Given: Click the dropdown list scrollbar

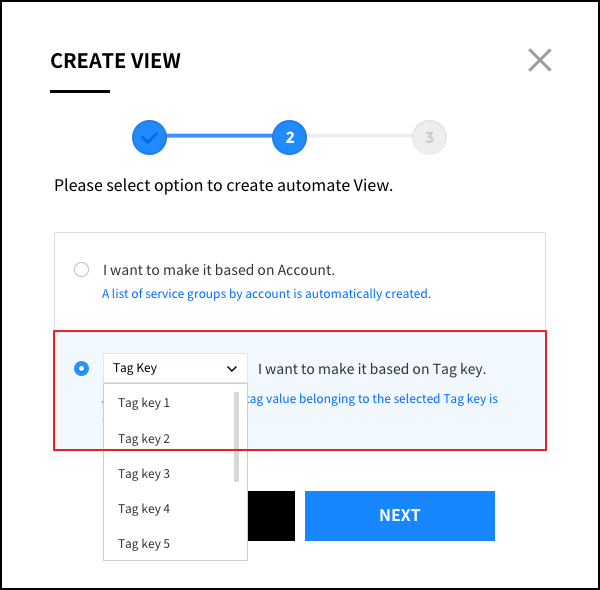Looking at the screenshot, I should [237, 437].
